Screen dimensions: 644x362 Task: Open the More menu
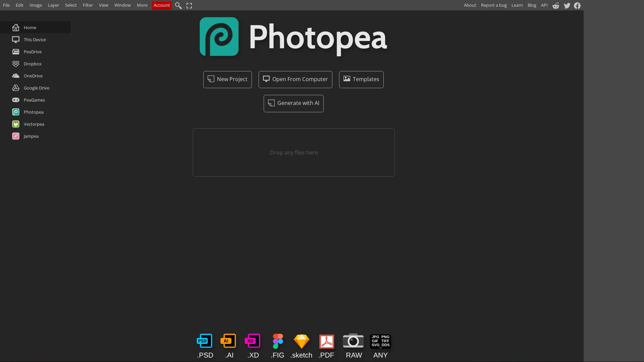pyautogui.click(x=142, y=5)
